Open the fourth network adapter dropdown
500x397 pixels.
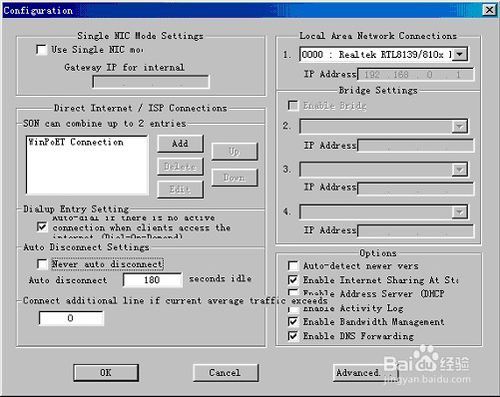pos(459,212)
